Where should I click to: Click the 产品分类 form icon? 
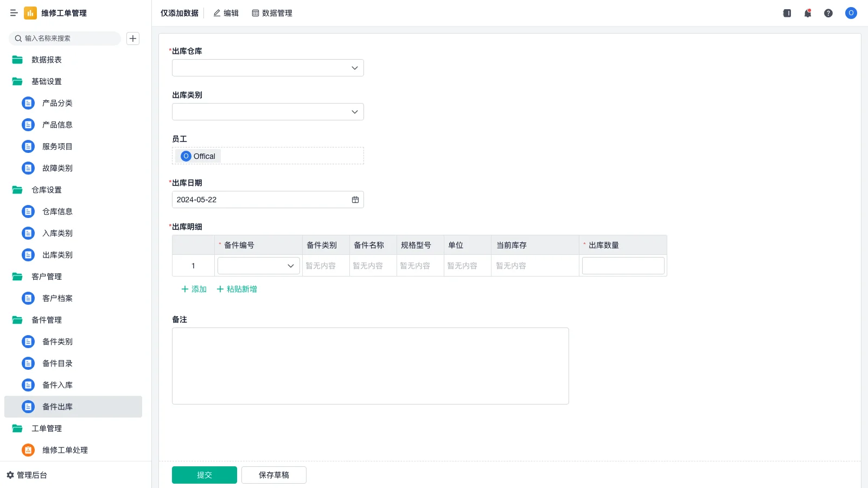(28, 103)
